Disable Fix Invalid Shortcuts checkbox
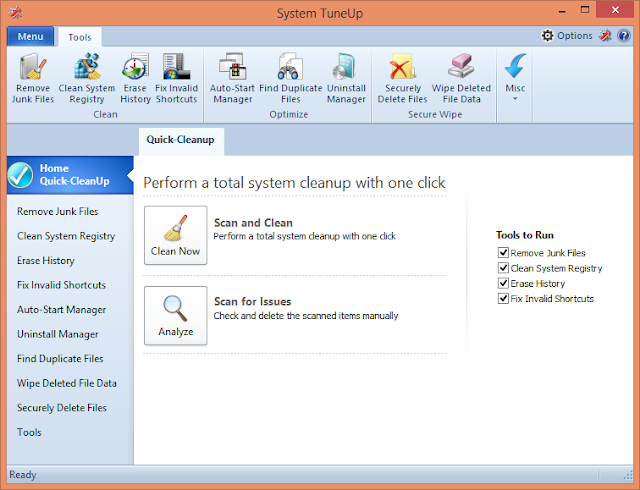Viewport: 640px width, 490px height. tap(503, 298)
